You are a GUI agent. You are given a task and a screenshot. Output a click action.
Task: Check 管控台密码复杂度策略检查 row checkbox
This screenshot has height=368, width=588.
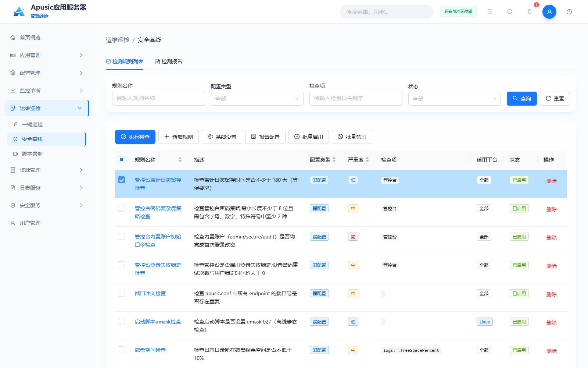(122, 208)
